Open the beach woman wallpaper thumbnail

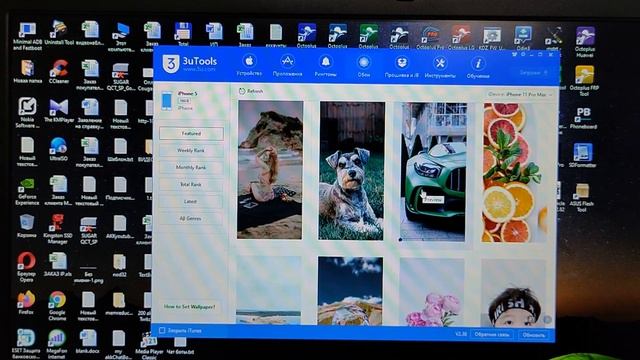point(270,170)
